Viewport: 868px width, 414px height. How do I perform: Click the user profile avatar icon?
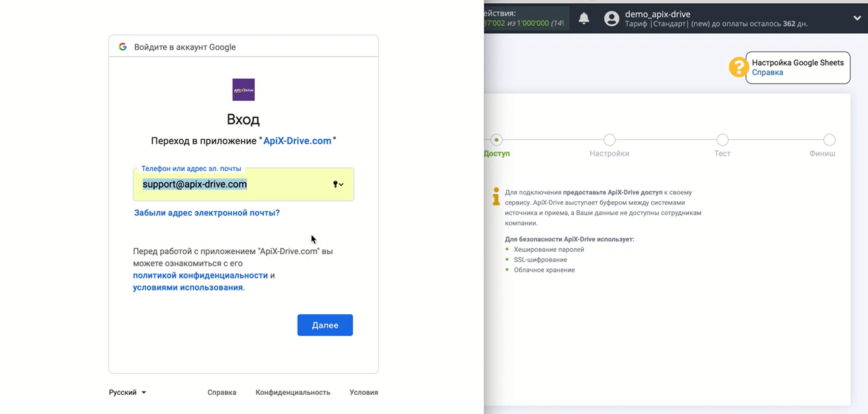tap(611, 19)
